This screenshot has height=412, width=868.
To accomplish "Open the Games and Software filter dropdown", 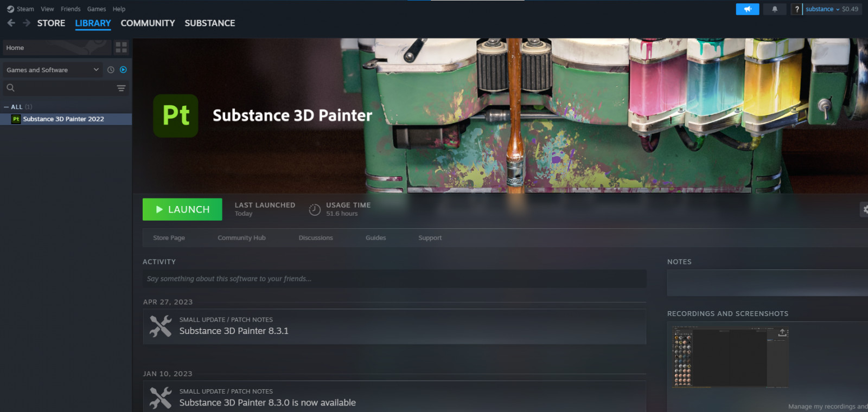I will coord(53,70).
